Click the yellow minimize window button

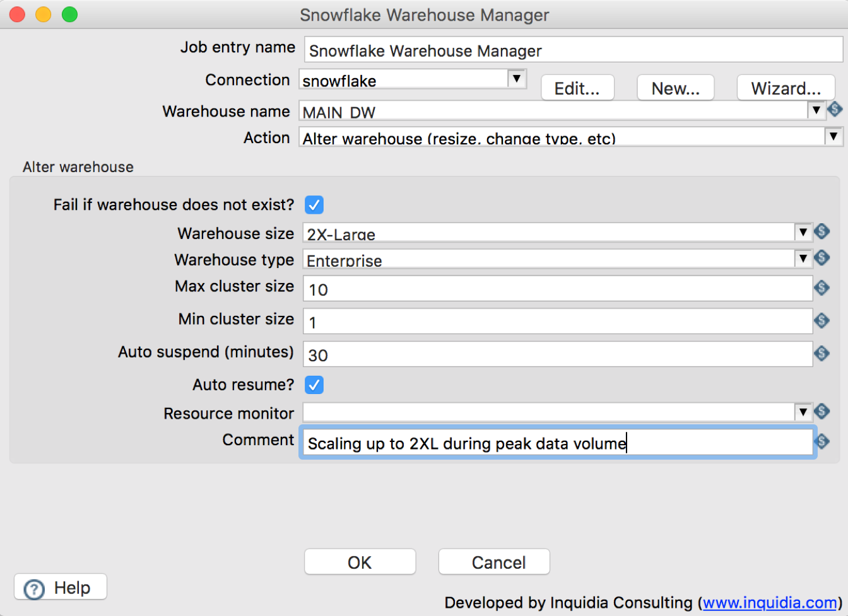pyautogui.click(x=44, y=15)
